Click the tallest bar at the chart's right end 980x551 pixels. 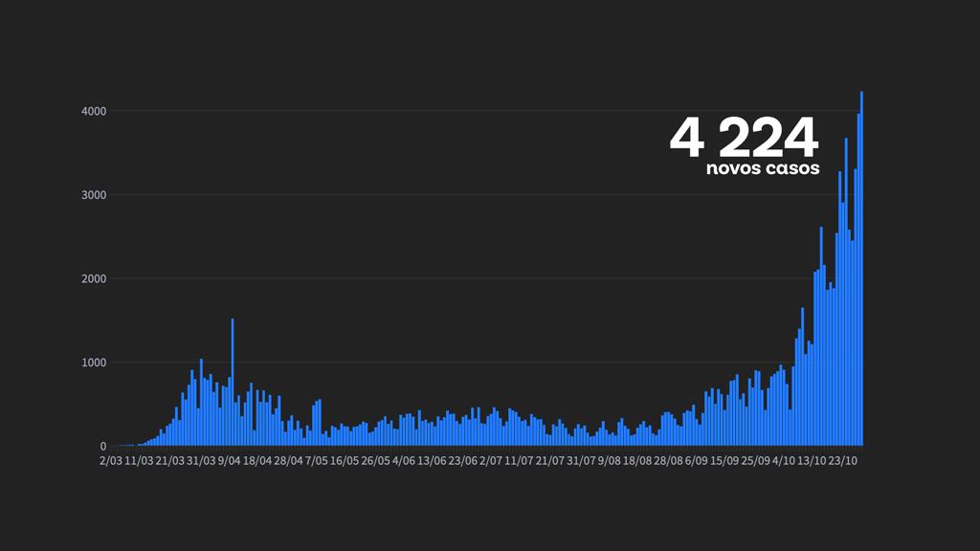click(861, 268)
